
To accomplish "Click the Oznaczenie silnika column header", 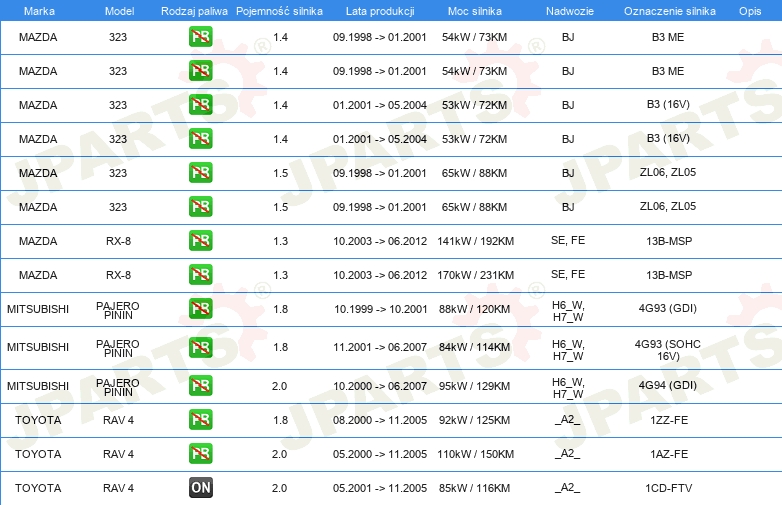I will [669, 11].
